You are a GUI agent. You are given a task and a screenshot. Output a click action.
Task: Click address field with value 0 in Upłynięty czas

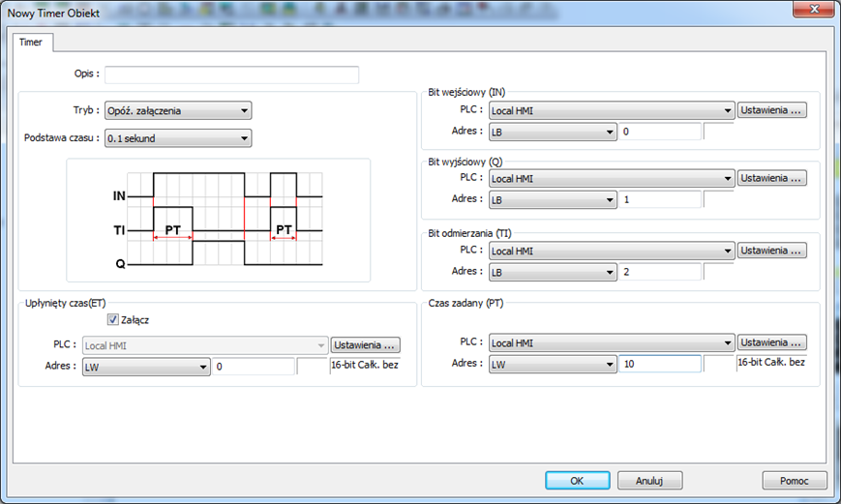point(254,367)
